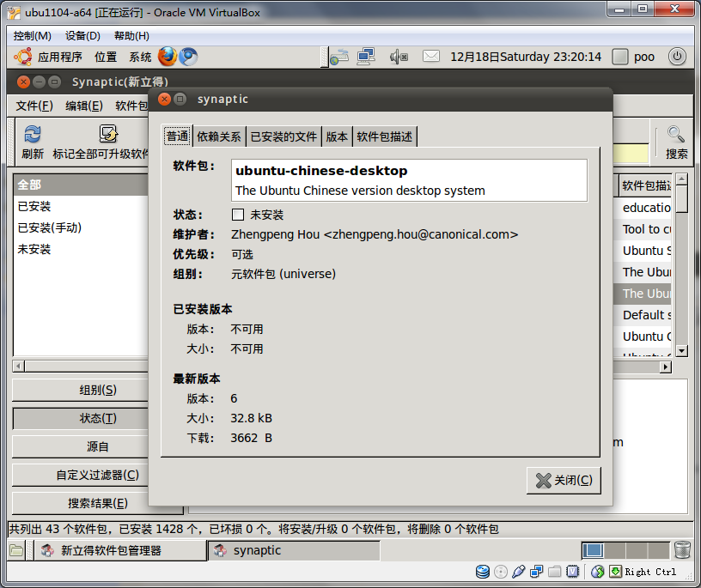The width and height of the screenshot is (701, 588).
Task: Click the horizontal scrollbar right arrow
Action: point(666,367)
